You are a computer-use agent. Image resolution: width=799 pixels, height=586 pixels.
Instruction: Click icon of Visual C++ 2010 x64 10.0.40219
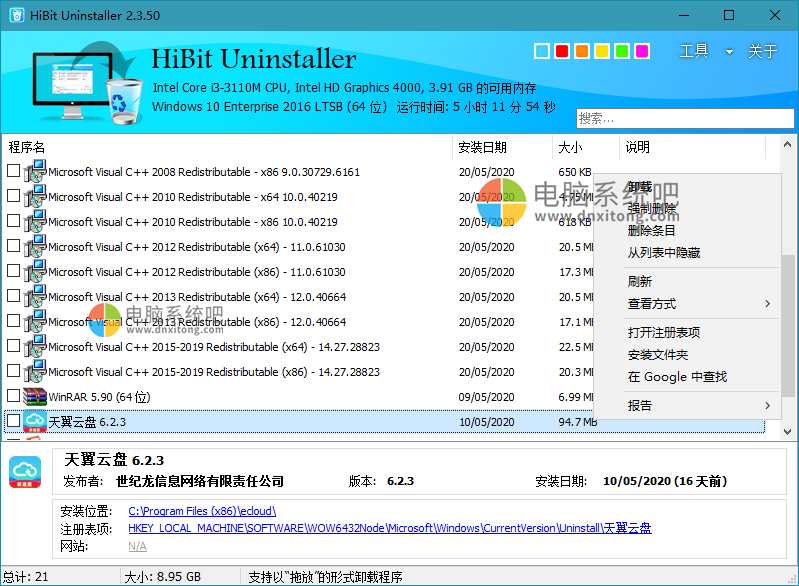[x=35, y=197]
